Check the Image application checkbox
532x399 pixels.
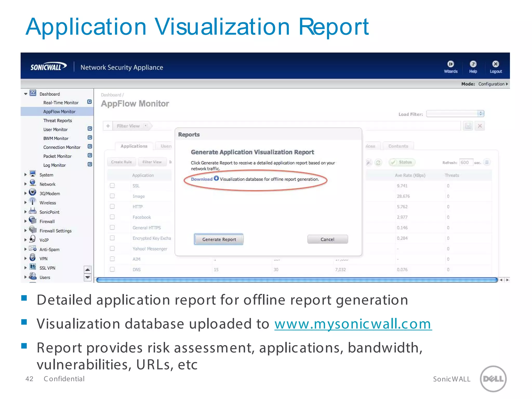pyautogui.click(x=112, y=196)
